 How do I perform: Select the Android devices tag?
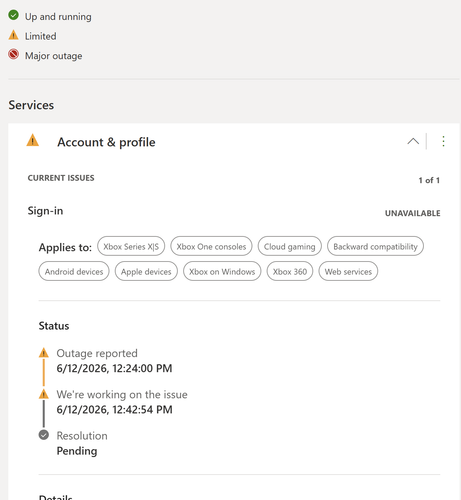74,271
